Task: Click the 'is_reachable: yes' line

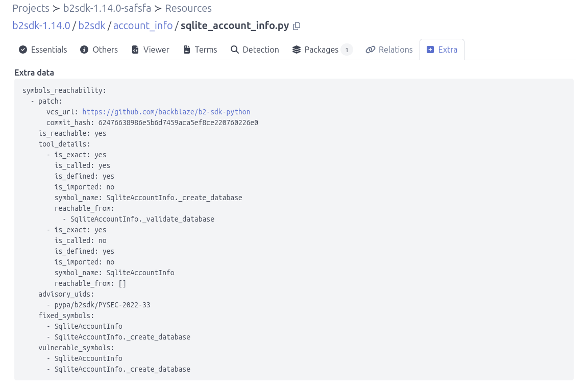Action: click(x=72, y=133)
